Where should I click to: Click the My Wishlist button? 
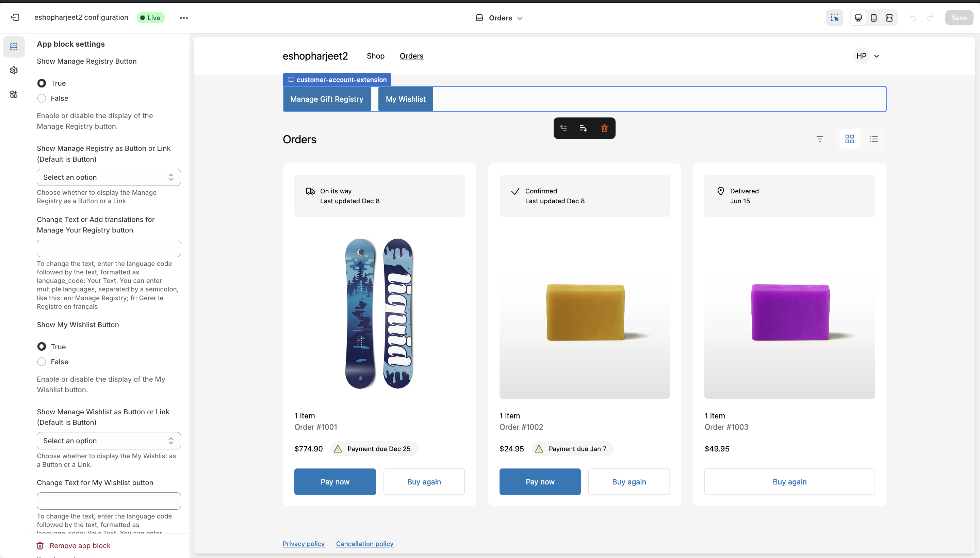pyautogui.click(x=406, y=99)
